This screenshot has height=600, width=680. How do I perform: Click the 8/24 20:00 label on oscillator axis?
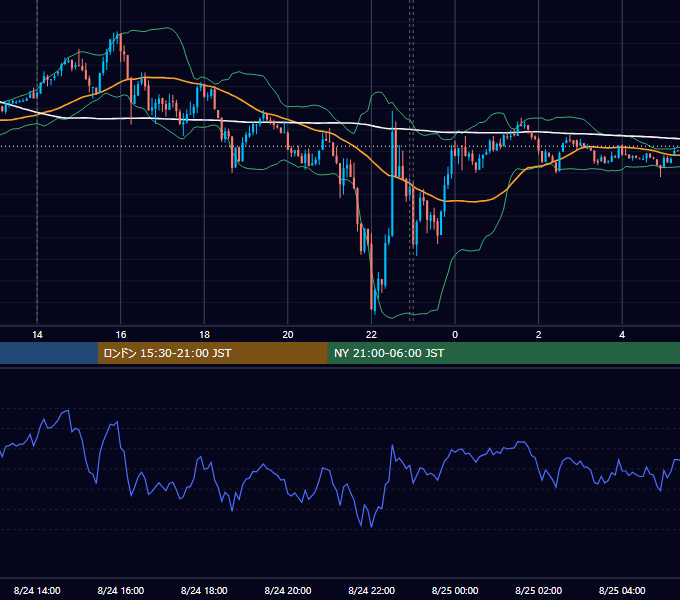pos(288,590)
